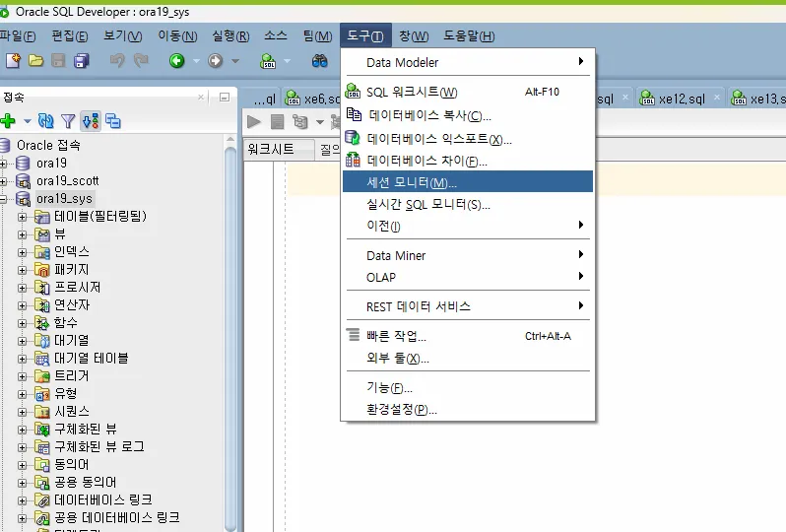Collapse the ora19_sys connection node

[x=3, y=199]
